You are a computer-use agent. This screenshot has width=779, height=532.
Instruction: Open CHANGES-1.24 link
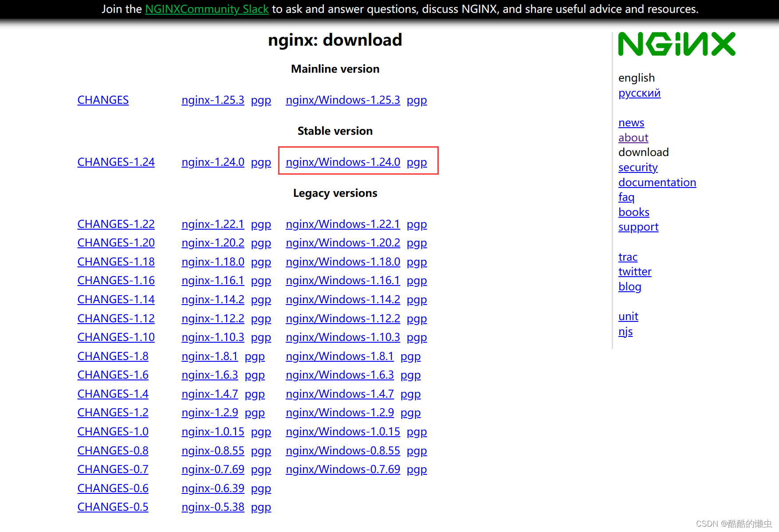[x=116, y=162]
